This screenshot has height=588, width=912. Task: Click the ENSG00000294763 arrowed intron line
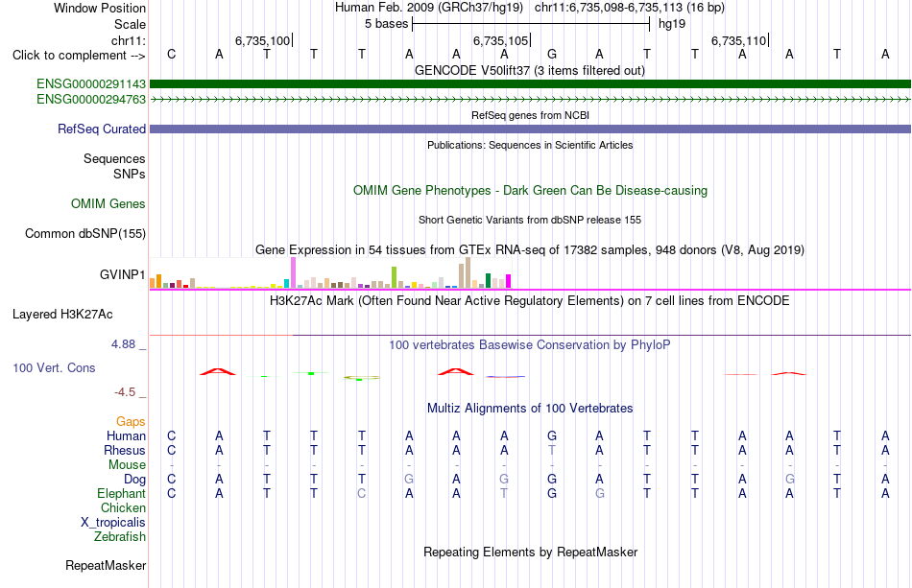pos(530,100)
